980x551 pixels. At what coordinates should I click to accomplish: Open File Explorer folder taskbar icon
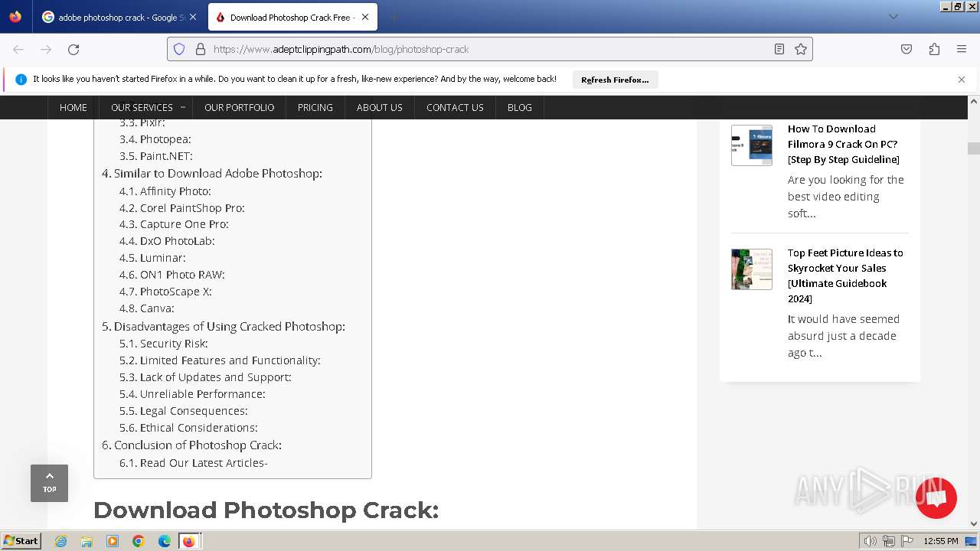(87, 541)
